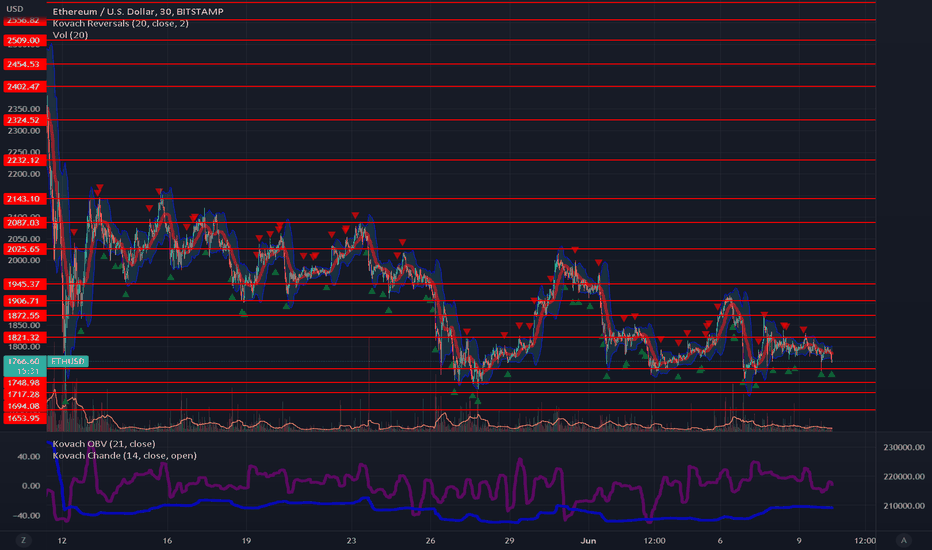Select the 1872.55 horizontal line label
Screen dimensions: 932x550
pos(25,316)
